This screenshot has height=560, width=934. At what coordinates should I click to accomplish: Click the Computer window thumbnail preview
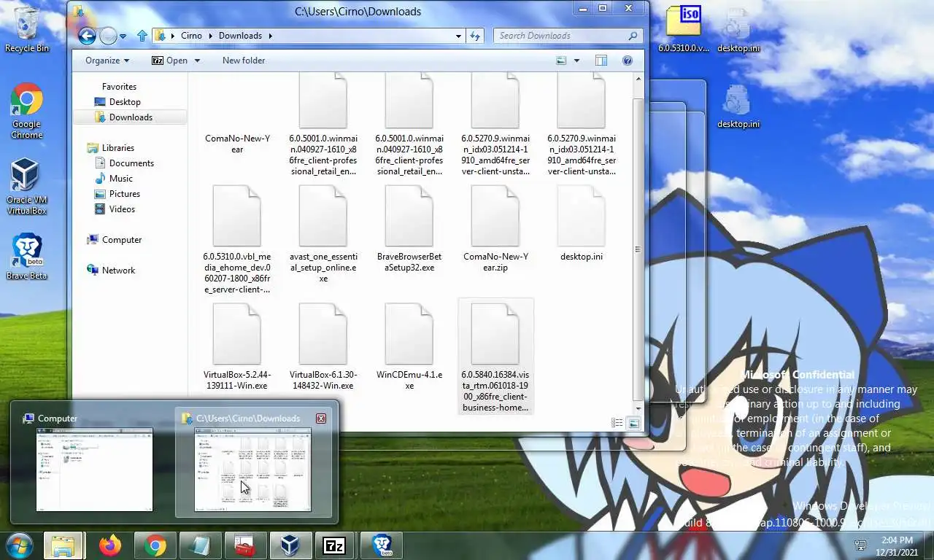point(95,470)
